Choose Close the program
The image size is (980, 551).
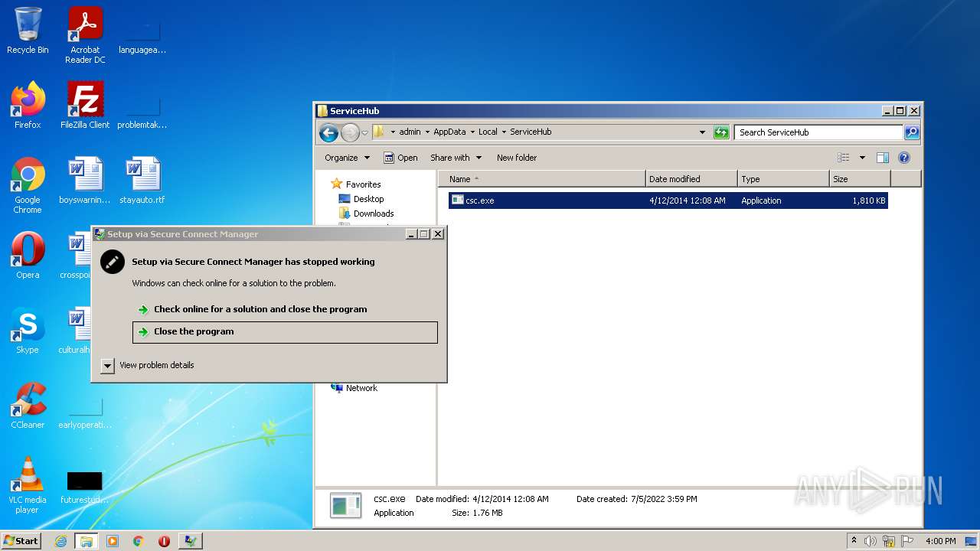(x=285, y=332)
